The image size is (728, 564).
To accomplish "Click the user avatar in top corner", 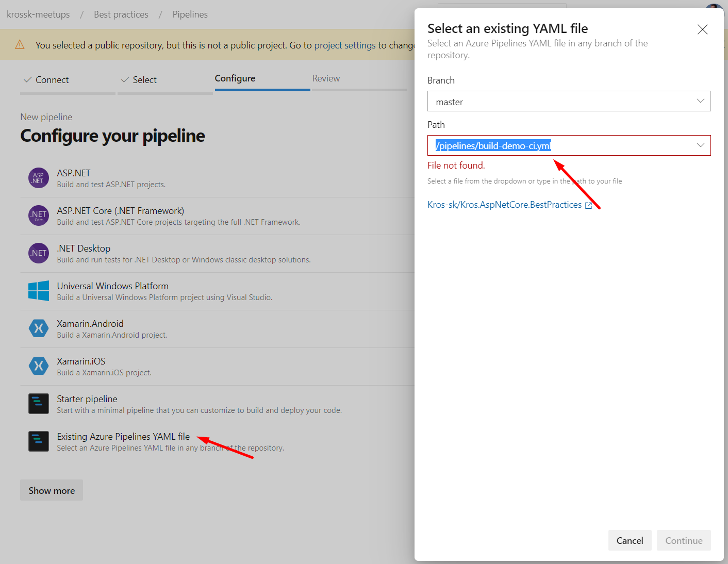I will [714, 6].
